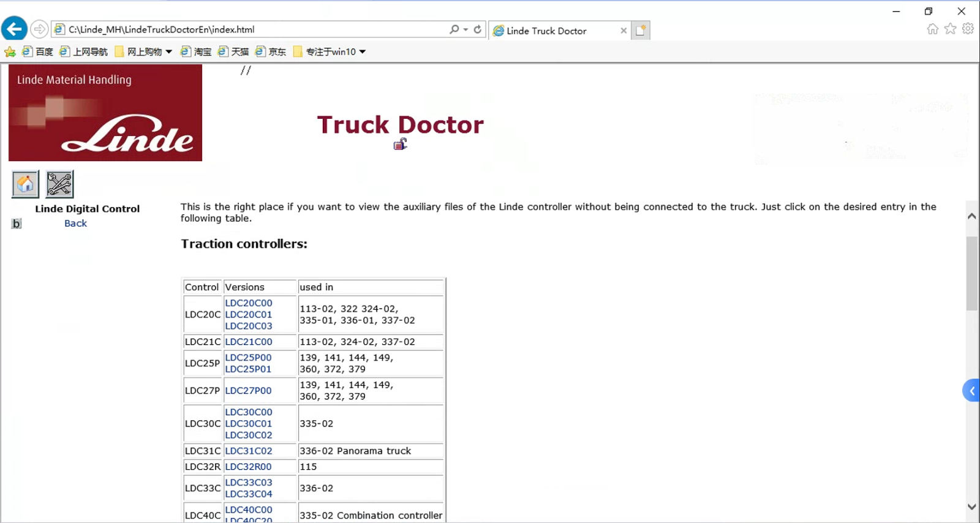Open the Favorites star icon
The height and width of the screenshot is (523, 980).
(x=951, y=29)
